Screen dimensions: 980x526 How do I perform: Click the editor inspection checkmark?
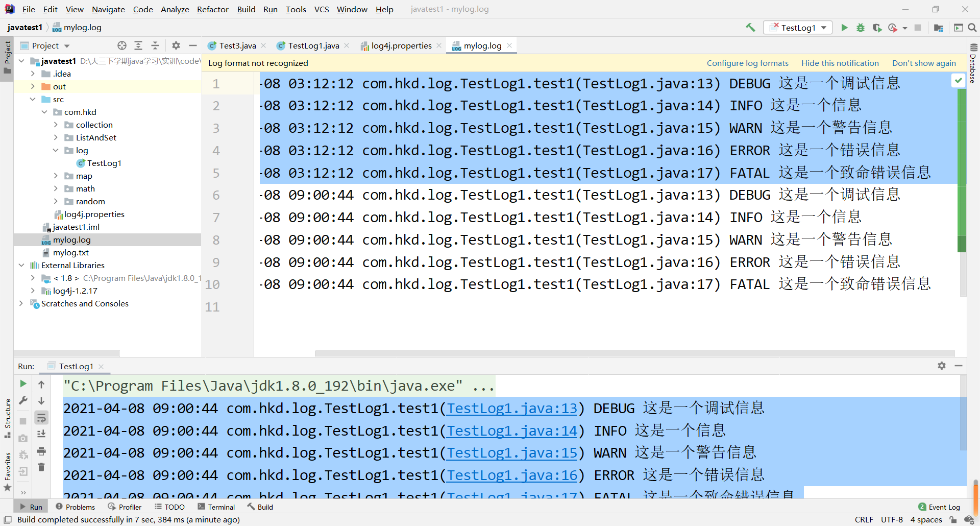click(x=959, y=80)
